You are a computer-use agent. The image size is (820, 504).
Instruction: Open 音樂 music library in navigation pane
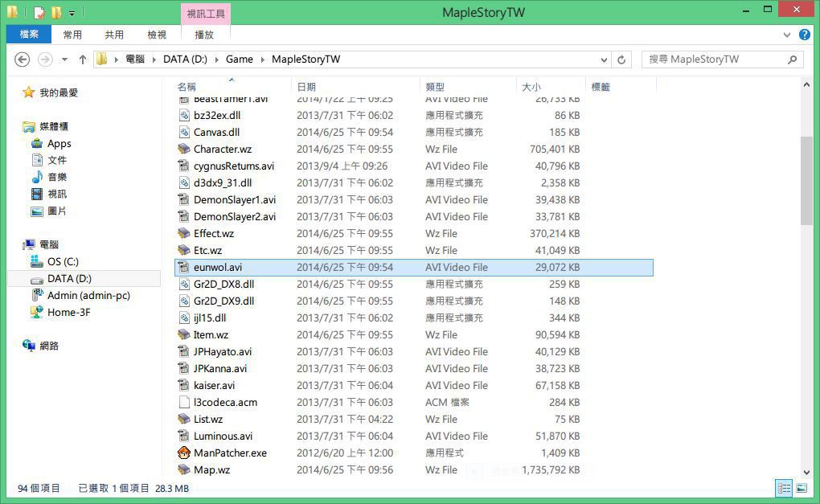[x=49, y=177]
